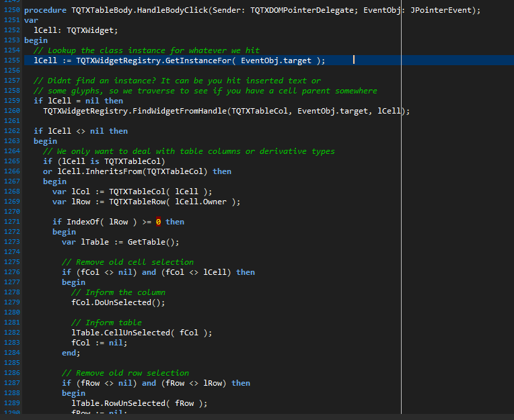Screen dimensions: 514x420
Task: Click the 'Remove old cell selection' comment
Action: [128, 262]
